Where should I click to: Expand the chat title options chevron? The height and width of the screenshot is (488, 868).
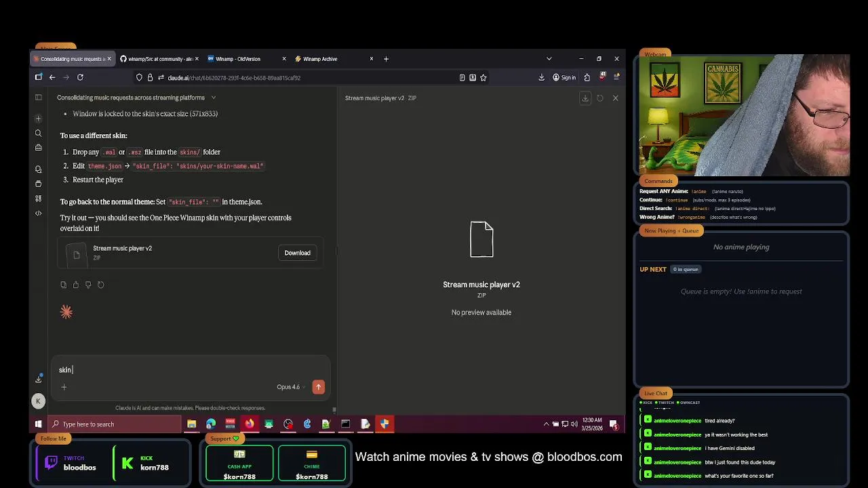coord(213,98)
